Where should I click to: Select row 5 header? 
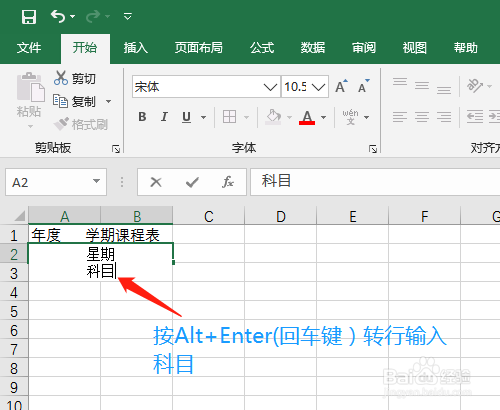tap(14, 311)
